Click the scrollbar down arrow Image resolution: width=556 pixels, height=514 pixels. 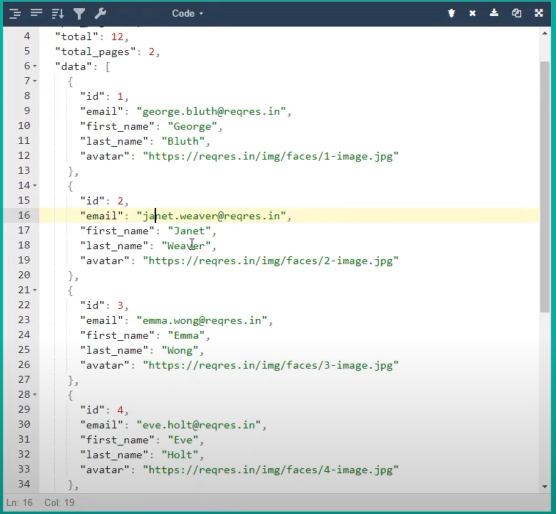point(545,486)
